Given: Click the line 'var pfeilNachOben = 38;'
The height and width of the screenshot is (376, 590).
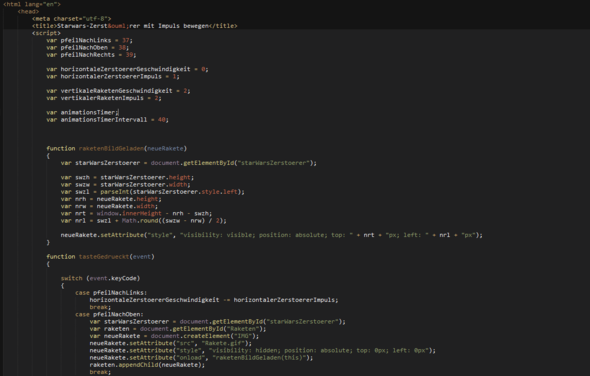Looking at the screenshot, I should click(x=88, y=47).
